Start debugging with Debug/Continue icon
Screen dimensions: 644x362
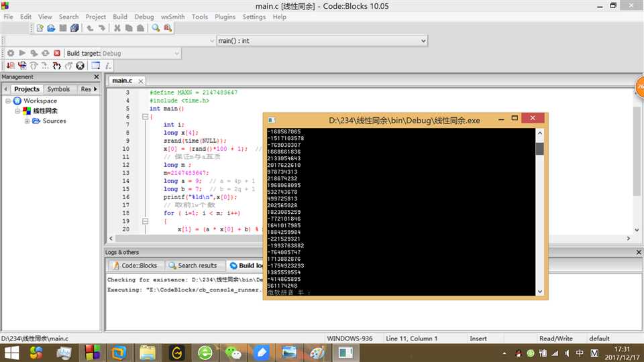pos(11,66)
